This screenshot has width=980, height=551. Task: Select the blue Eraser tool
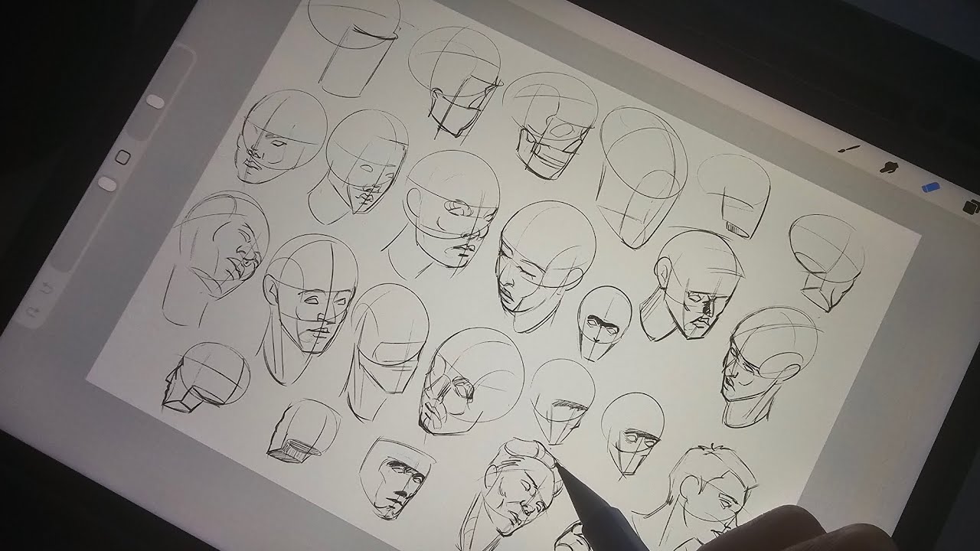931,187
